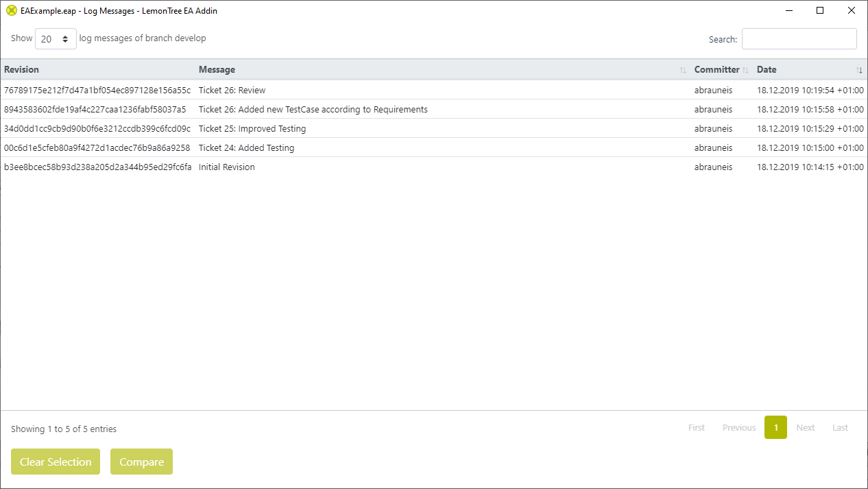Click message 'Ticket 24: Added Testing'
Screen dimensions: 868x489
click(246, 147)
